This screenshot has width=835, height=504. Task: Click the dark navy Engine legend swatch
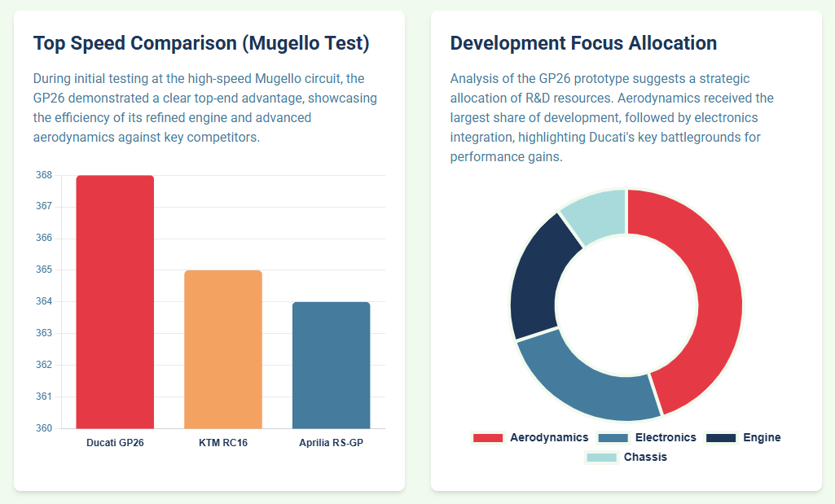coord(721,438)
